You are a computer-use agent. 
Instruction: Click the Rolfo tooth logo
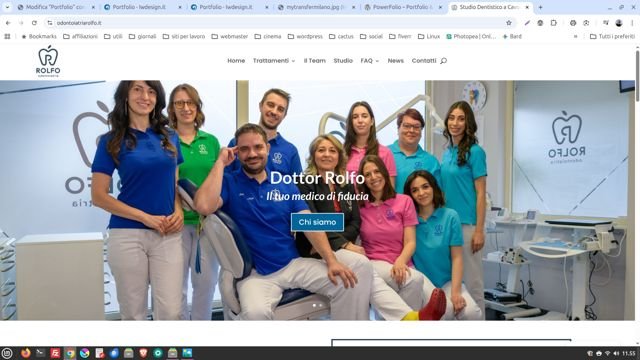(48, 61)
